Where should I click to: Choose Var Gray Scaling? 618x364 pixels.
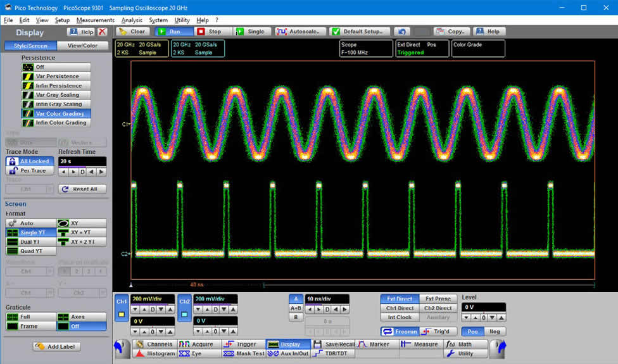coord(56,94)
